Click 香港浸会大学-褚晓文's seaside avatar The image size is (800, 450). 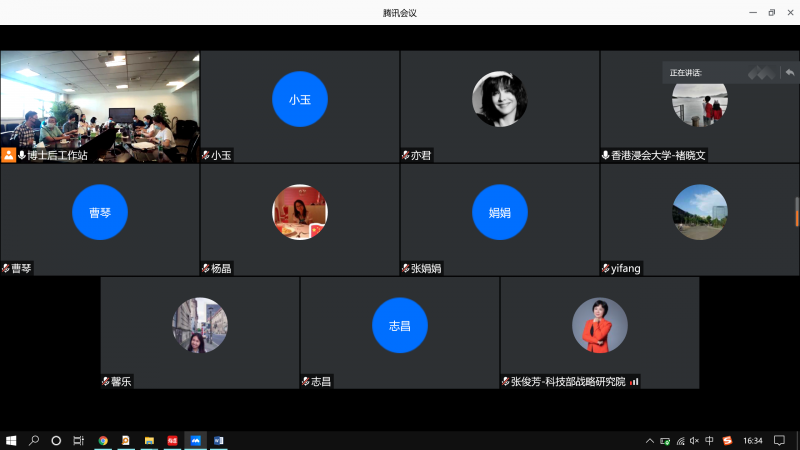(700, 105)
